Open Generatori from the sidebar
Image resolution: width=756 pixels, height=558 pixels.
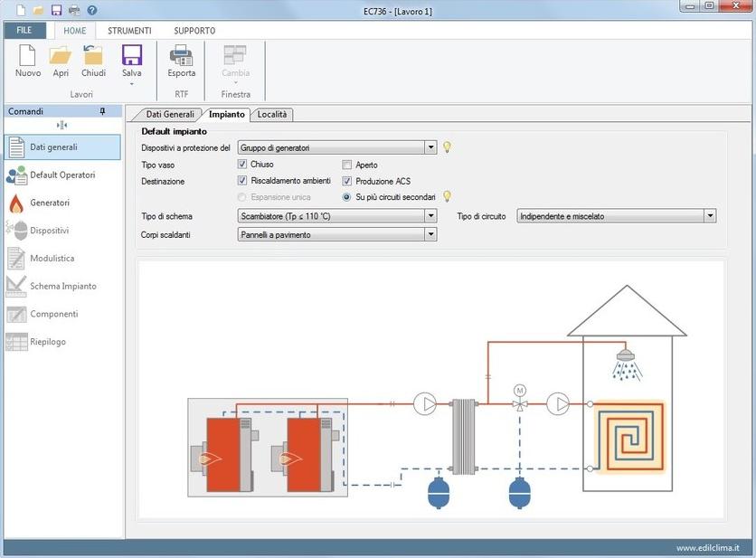point(50,203)
